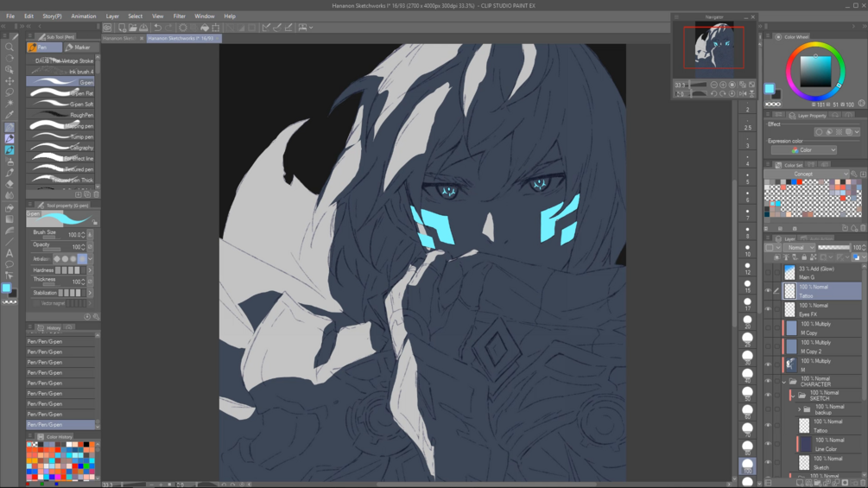Flip canvas horizontally in Navigator
This screenshot has width=868, height=488.
tap(743, 93)
